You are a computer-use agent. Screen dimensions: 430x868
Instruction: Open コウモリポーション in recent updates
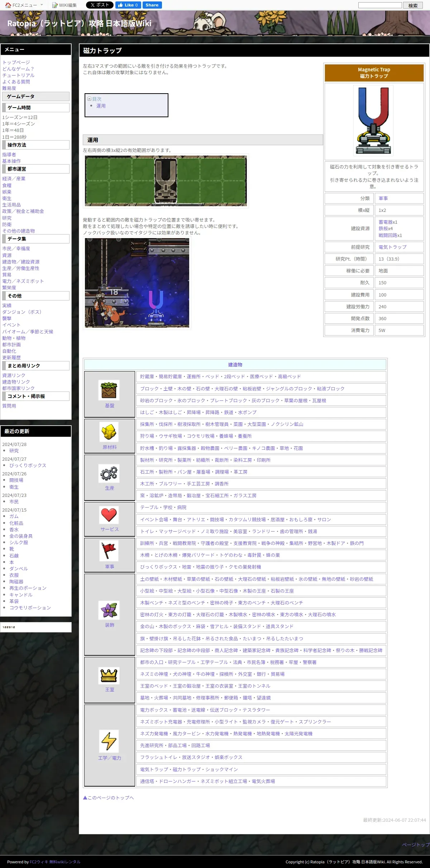[x=30, y=608]
